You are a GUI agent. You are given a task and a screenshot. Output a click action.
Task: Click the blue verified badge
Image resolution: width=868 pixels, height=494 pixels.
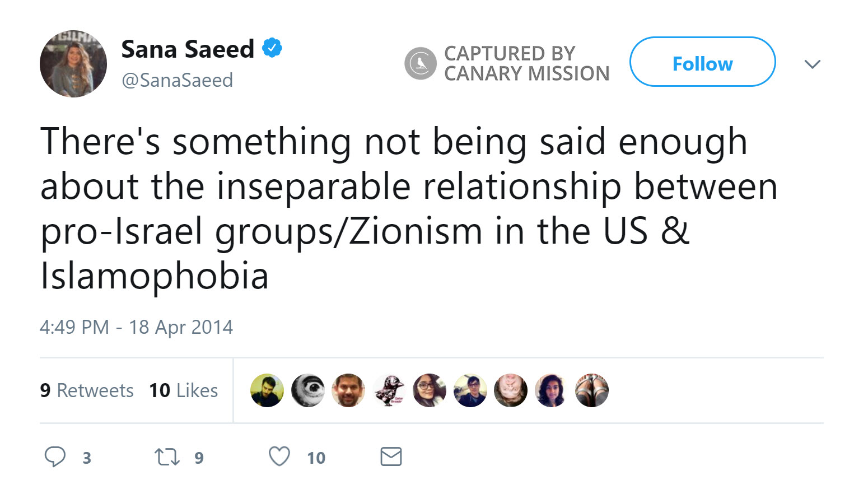coord(272,49)
